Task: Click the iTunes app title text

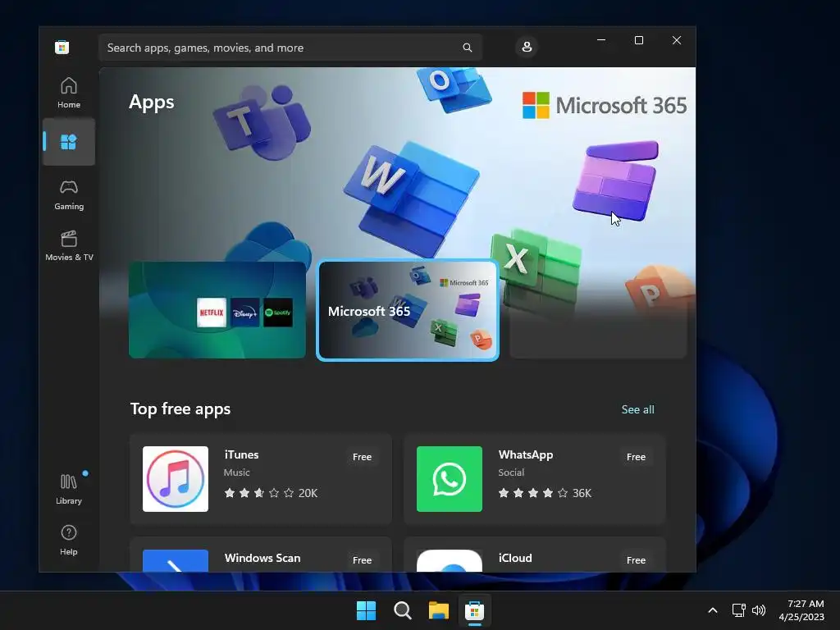Action: (241, 454)
